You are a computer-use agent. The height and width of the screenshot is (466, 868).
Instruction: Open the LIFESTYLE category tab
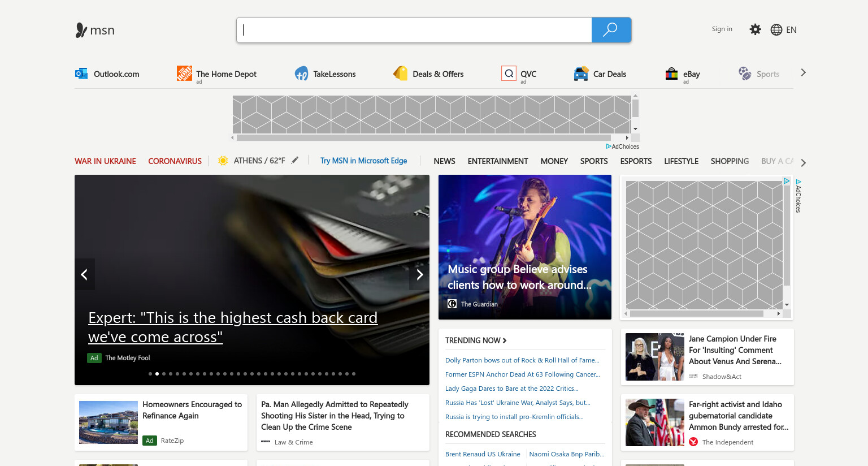(x=682, y=161)
